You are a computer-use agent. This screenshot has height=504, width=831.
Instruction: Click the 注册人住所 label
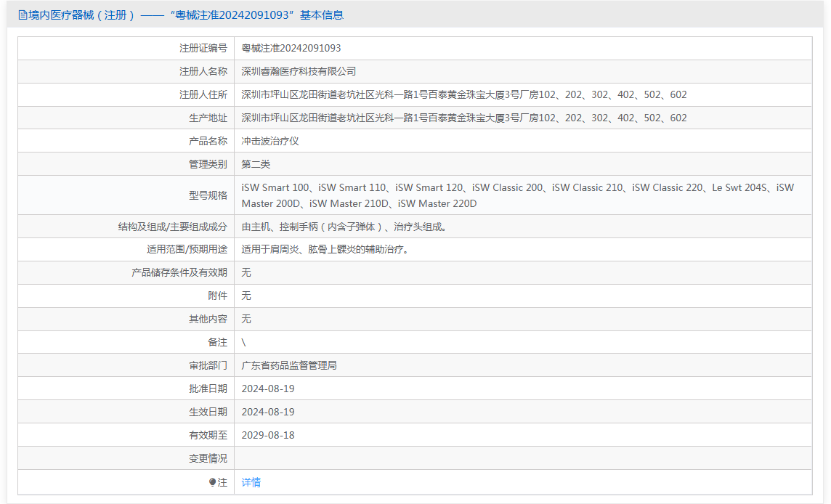coord(203,95)
